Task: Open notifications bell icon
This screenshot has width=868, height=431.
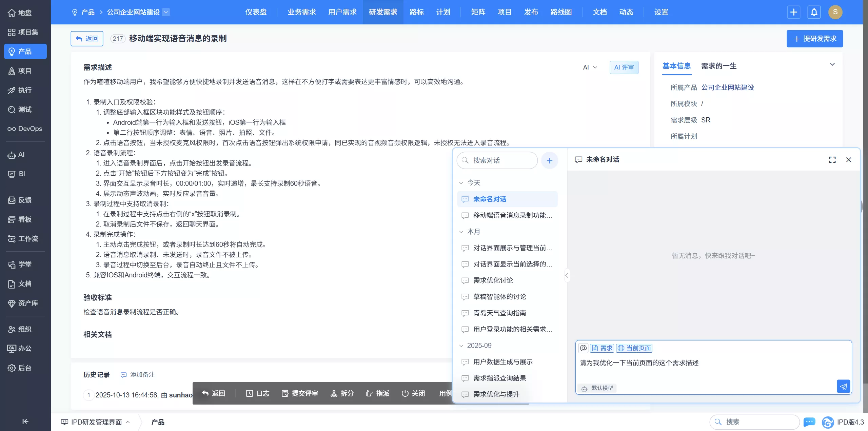Action: pos(814,12)
